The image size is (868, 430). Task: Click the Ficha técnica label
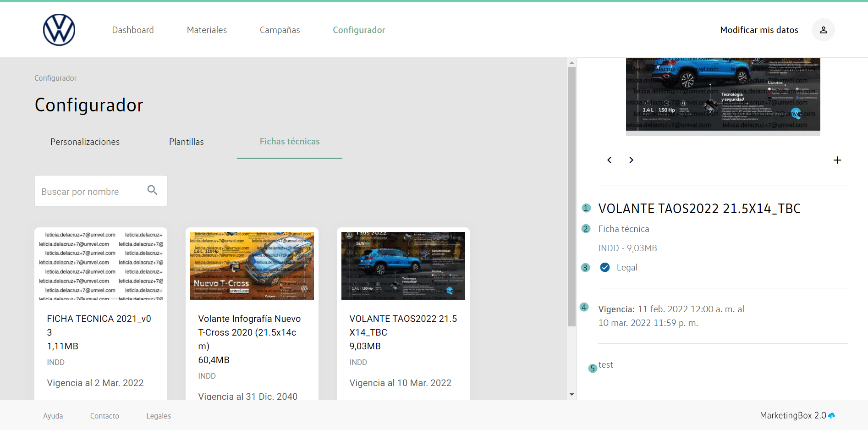coord(623,229)
